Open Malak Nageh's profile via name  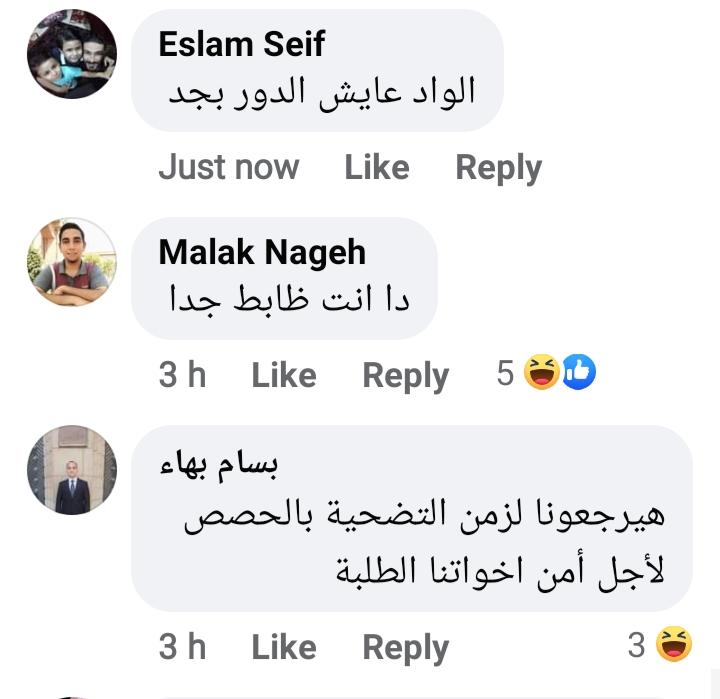coord(262,252)
